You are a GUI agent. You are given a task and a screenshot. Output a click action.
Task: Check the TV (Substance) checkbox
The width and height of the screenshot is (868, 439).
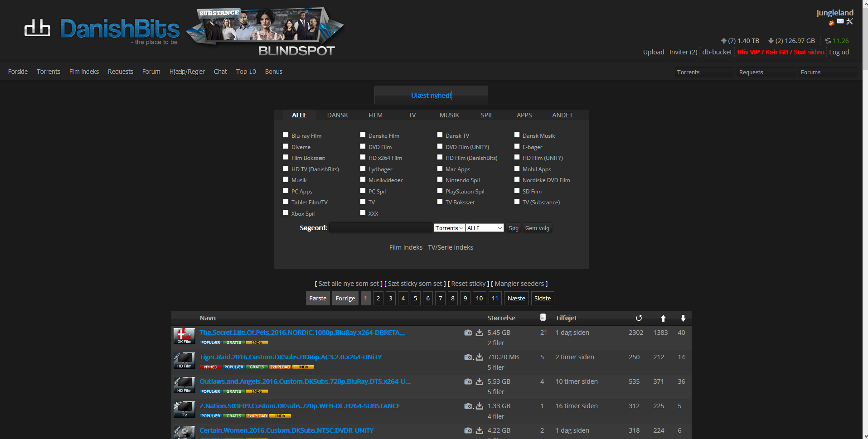(x=517, y=202)
